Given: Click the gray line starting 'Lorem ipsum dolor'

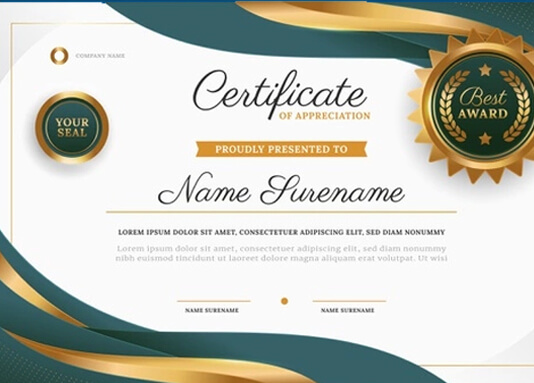Looking at the screenshot, I should point(281,248).
